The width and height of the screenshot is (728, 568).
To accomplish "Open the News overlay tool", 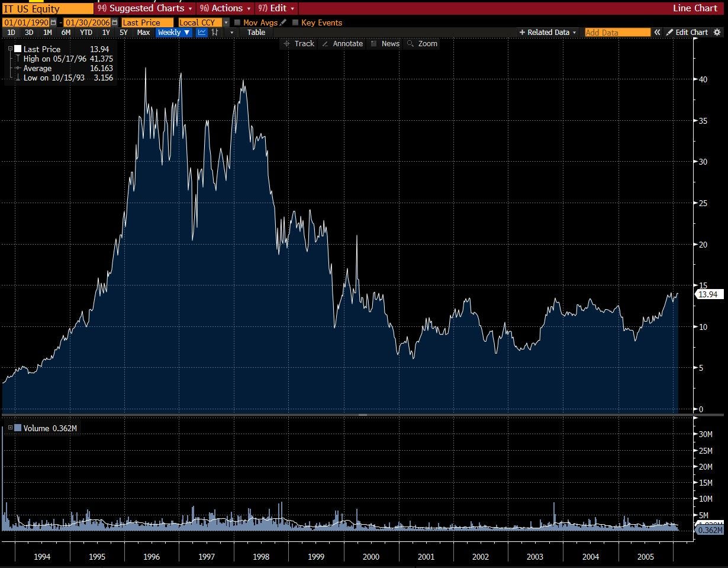I will coord(385,44).
